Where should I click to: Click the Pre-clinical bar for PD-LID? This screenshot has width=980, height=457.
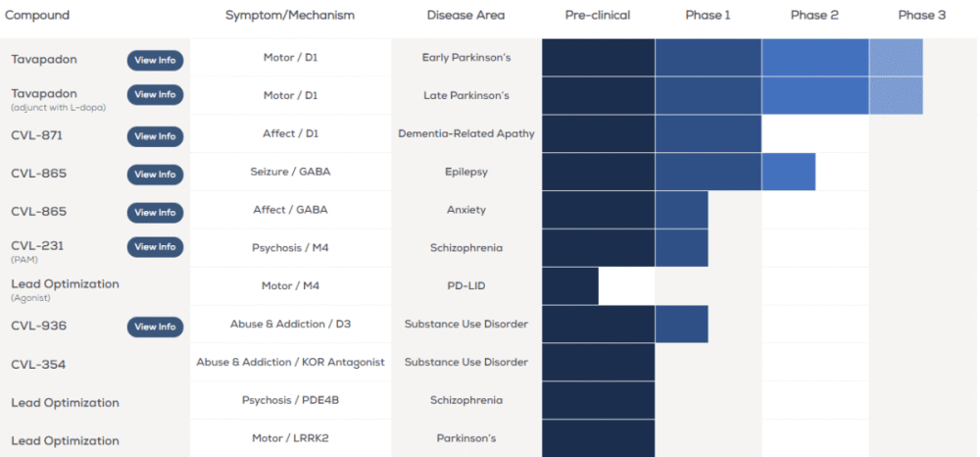[569, 285]
